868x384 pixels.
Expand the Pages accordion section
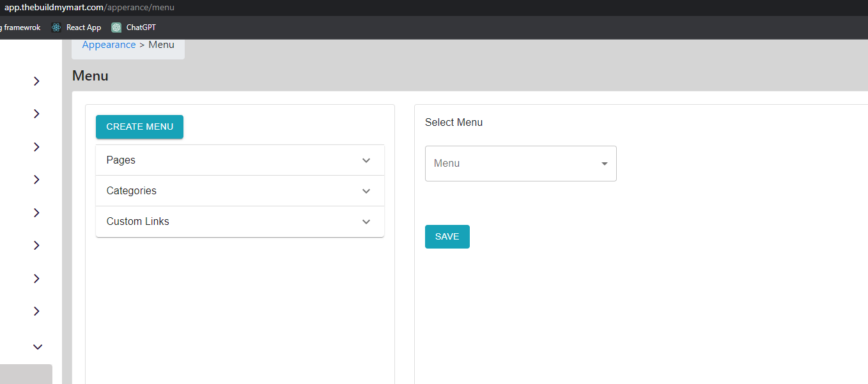pos(240,160)
